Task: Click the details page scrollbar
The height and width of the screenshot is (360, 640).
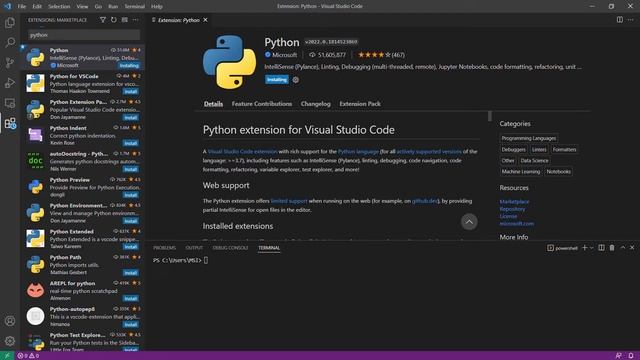Action: pos(490,116)
